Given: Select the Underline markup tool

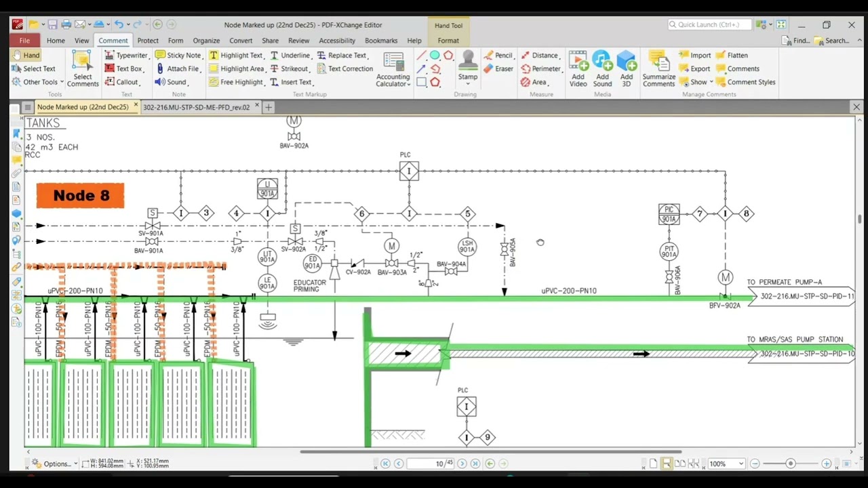Looking at the screenshot, I should (x=290, y=56).
